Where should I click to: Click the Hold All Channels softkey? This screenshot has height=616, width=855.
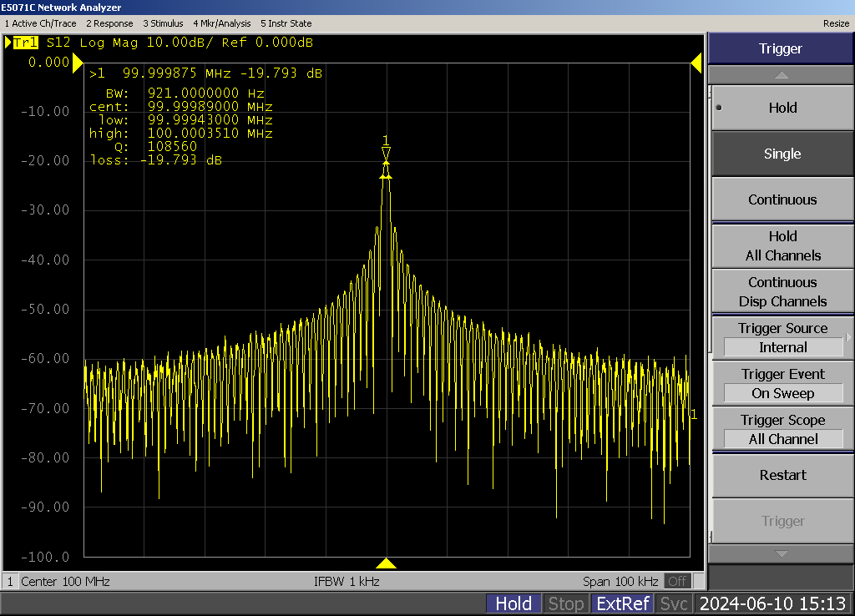click(x=782, y=246)
